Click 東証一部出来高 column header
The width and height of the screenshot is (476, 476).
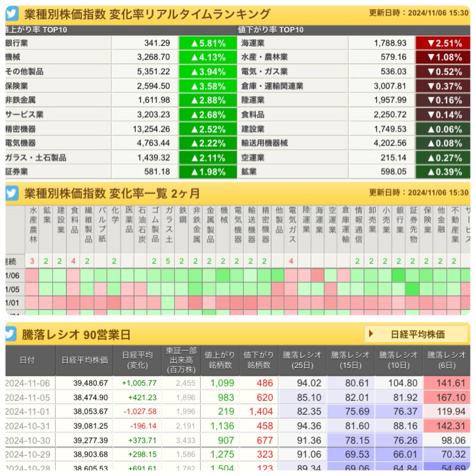coord(181,360)
